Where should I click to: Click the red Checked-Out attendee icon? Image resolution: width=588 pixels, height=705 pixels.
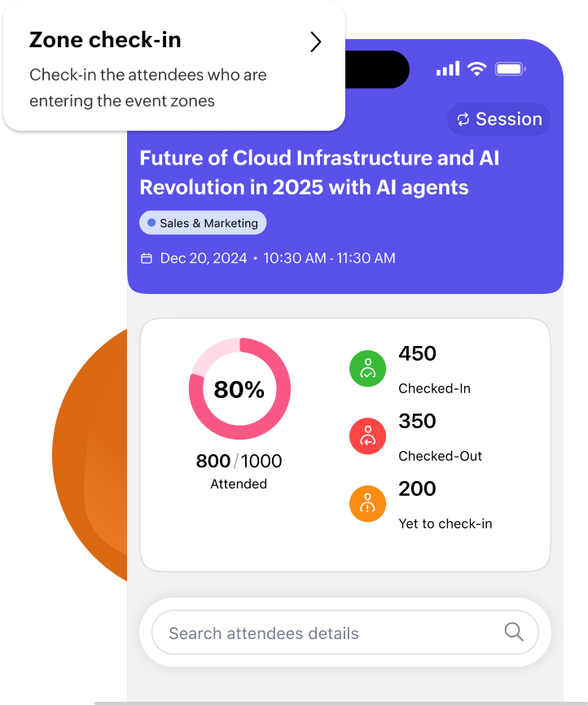coord(366,437)
